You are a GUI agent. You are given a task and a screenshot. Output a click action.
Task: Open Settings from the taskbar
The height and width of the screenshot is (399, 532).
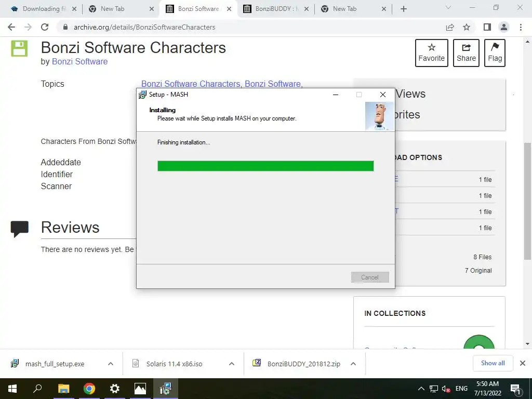115,389
